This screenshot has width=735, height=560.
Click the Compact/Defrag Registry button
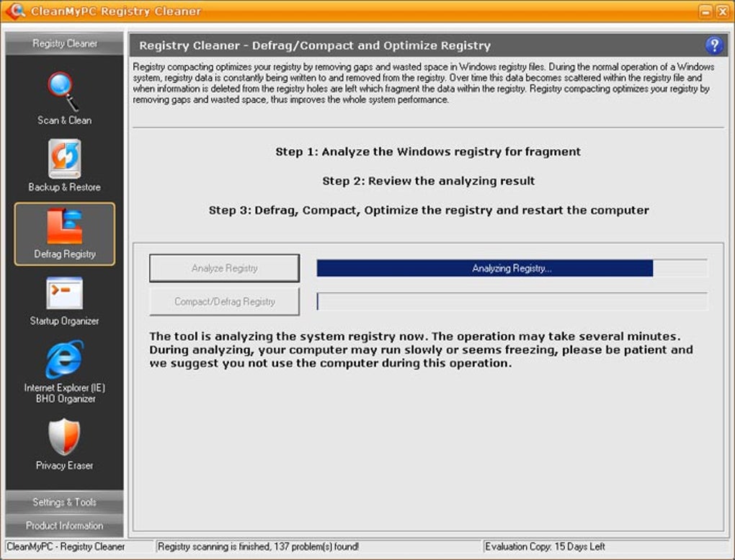click(x=225, y=301)
